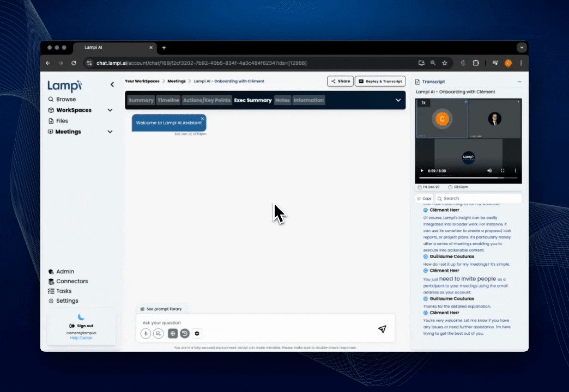Go to Your WorkSpaces breadcrumb

(x=142, y=81)
